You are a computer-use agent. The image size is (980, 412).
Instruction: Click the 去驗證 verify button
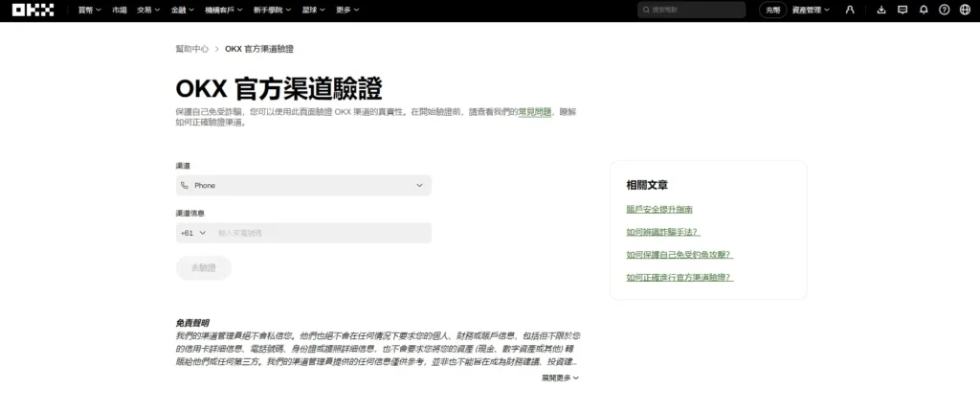coord(204,268)
